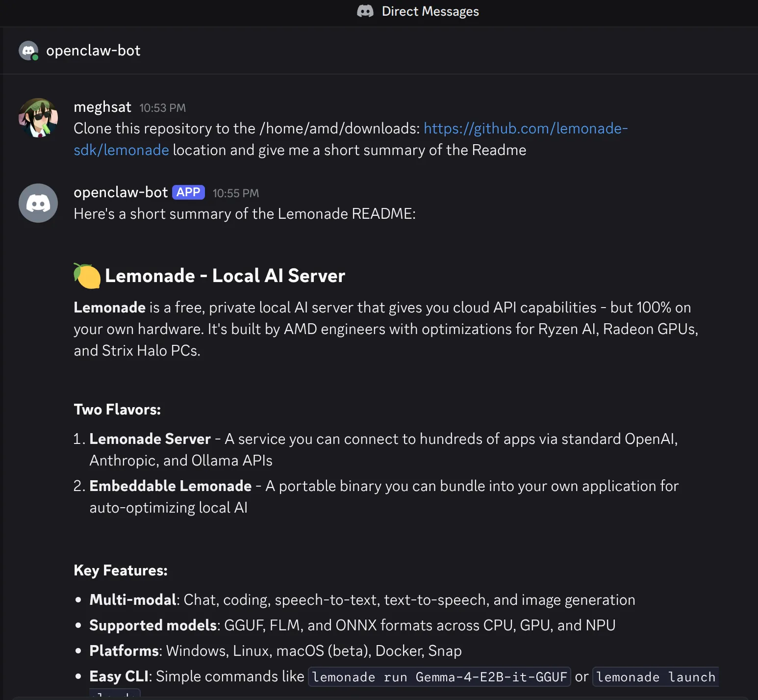
Task: Click the openclaw-bot name in the header
Action: (93, 51)
